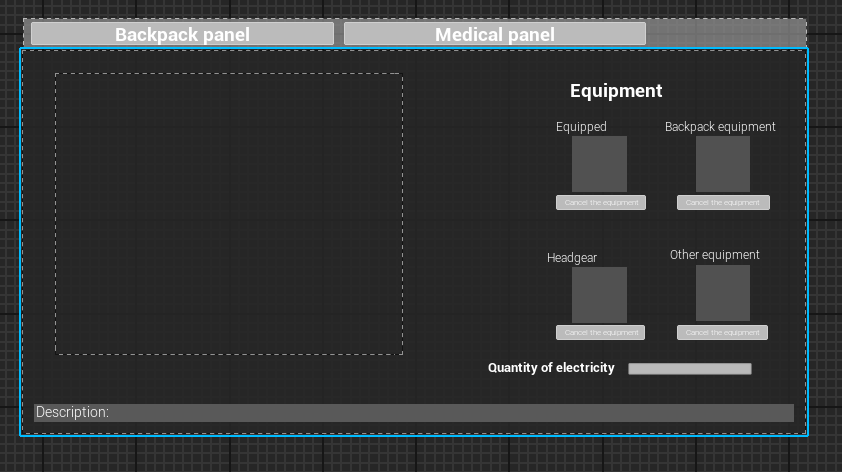
Task: Click Cancel the equipment under Other equipment
Action: point(722,332)
